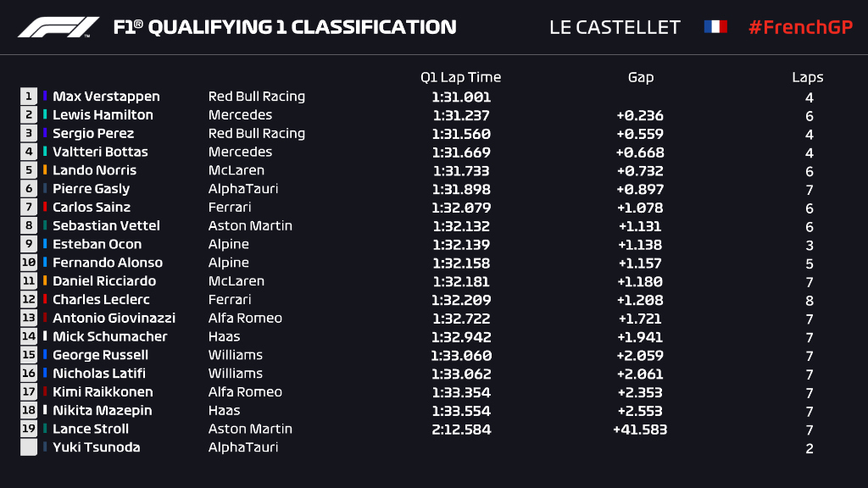Click the F1 logo
The height and width of the screenshot is (488, 868).
(x=58, y=27)
